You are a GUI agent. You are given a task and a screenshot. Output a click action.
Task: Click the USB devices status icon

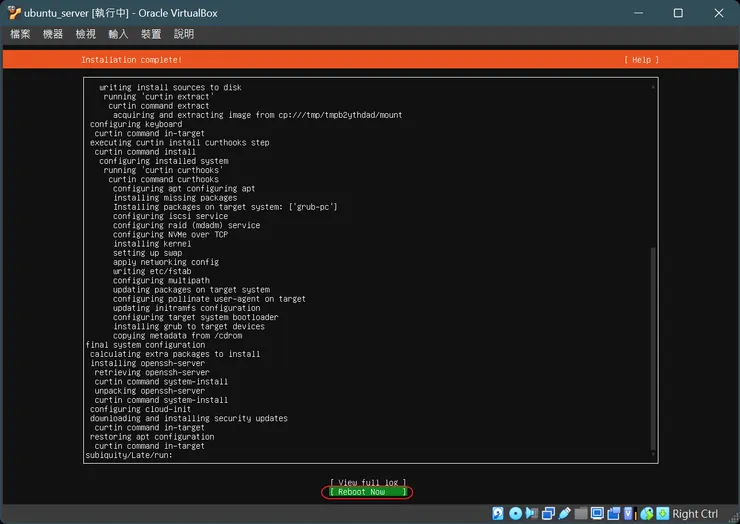click(564, 513)
